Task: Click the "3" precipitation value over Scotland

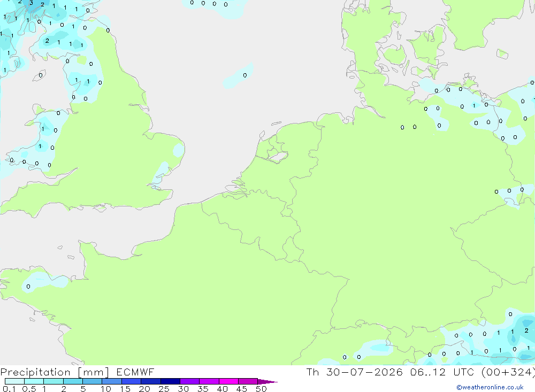Action: [31, 3]
